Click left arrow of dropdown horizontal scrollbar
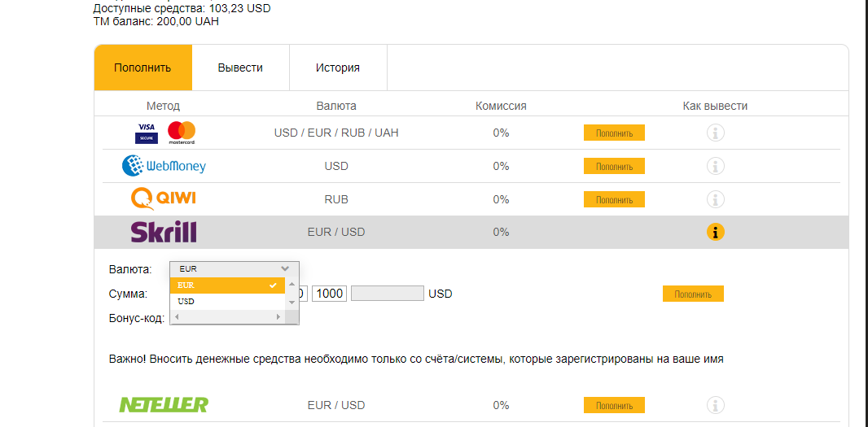Image resolution: width=868 pixels, height=427 pixels. [x=177, y=317]
